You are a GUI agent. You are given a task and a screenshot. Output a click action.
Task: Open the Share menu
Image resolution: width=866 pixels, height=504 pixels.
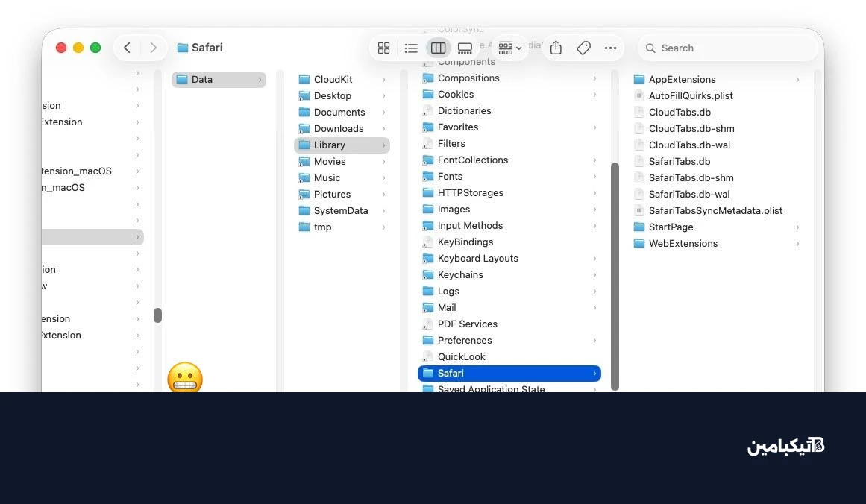[556, 48]
